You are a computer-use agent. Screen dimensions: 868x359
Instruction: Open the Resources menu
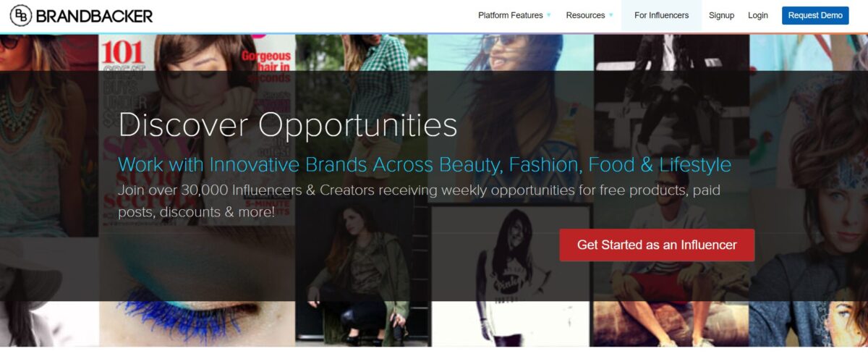pyautogui.click(x=586, y=15)
